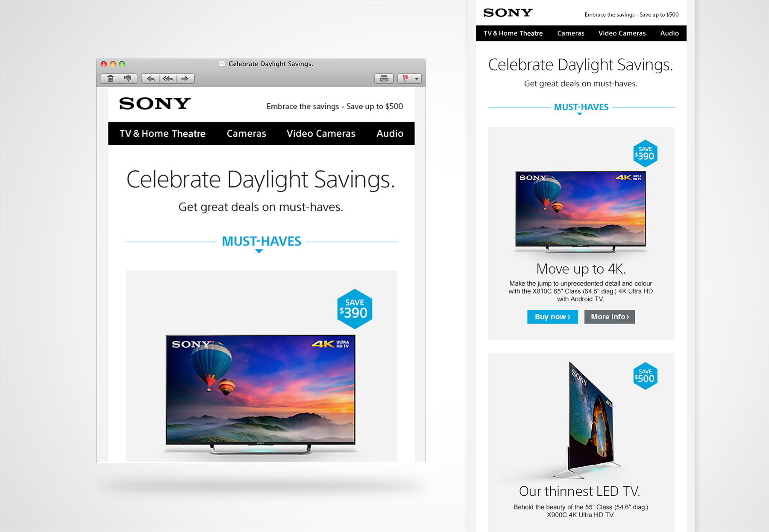Click the SAVE $500 badge on thin LED TV
The image size is (769, 532).
pos(645,376)
